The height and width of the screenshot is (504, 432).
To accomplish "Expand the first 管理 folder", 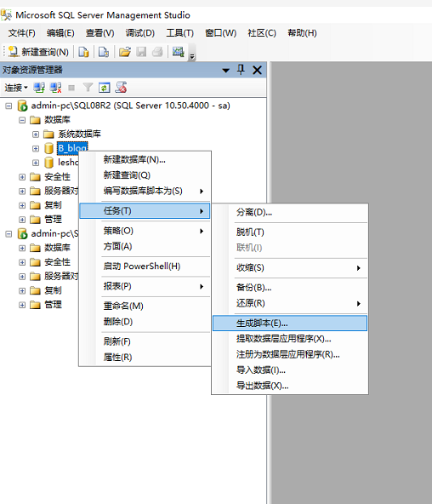I will coord(22,220).
